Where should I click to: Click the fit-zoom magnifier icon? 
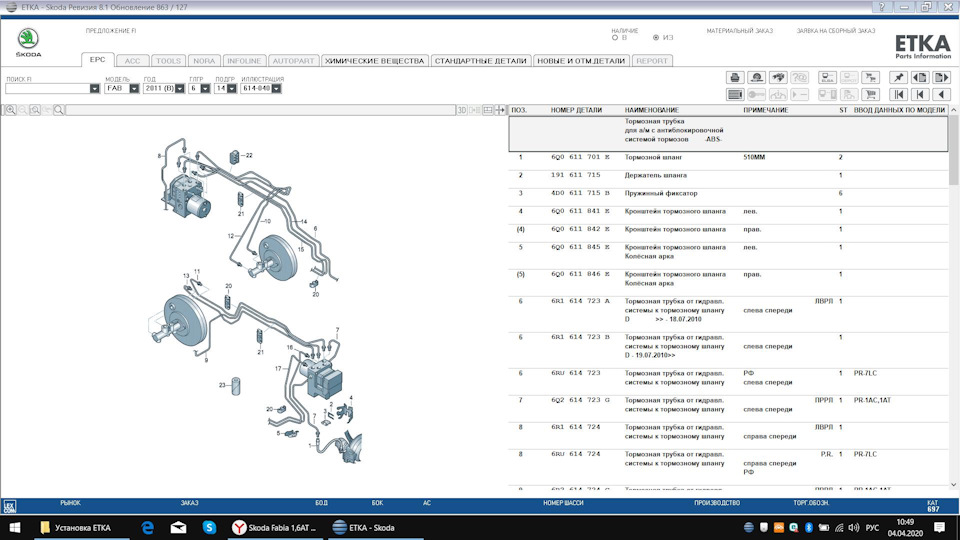coord(35,110)
